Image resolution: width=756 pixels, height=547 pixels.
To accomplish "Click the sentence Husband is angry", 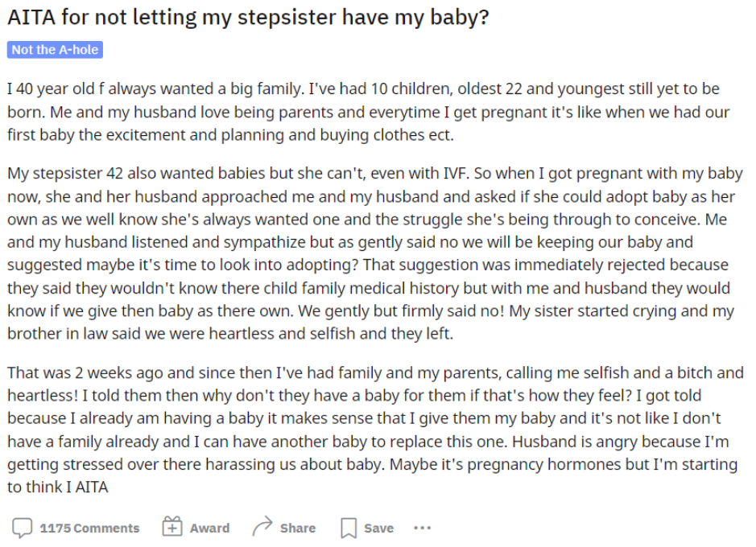I will [621, 442].
